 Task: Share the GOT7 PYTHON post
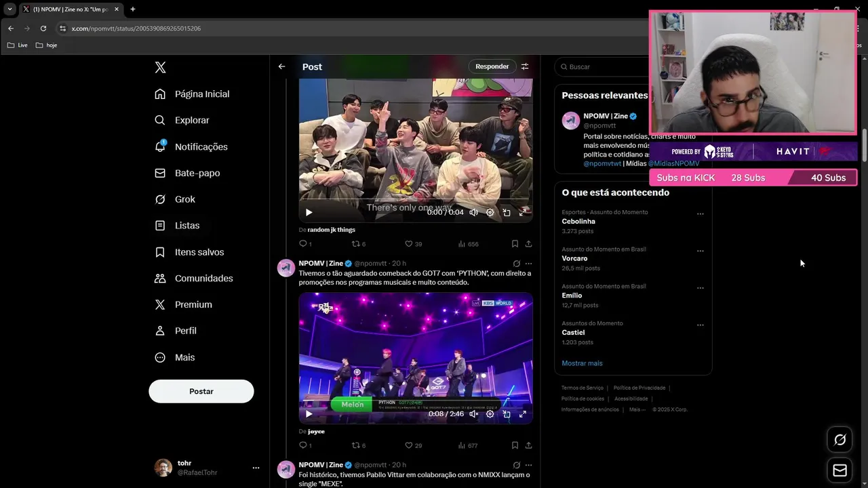[528, 445]
